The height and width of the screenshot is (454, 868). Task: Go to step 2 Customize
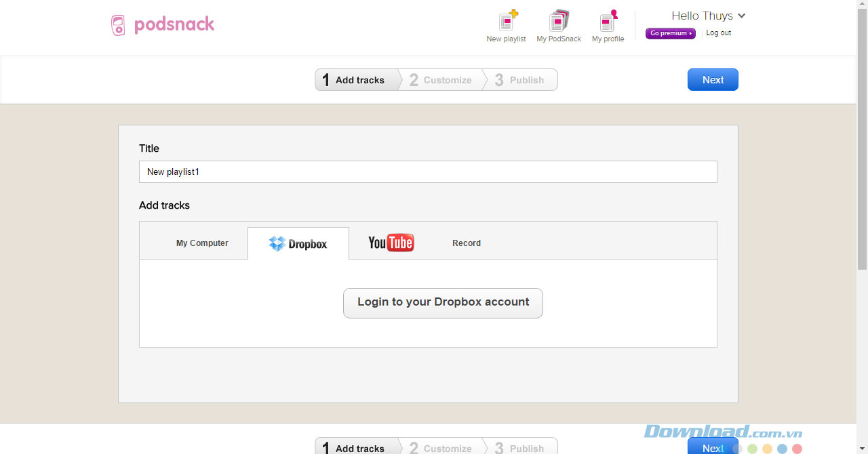point(441,80)
